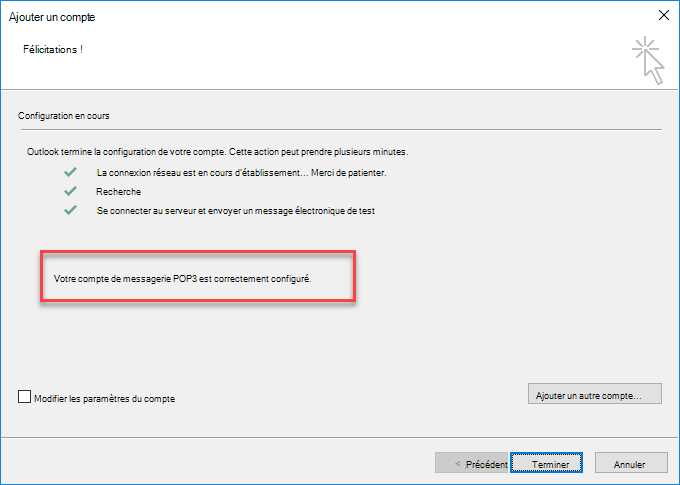Viewport: 680px width, 485px height.
Task: Enable Modifier les paramètres du compte checkbox
Action: (24, 397)
